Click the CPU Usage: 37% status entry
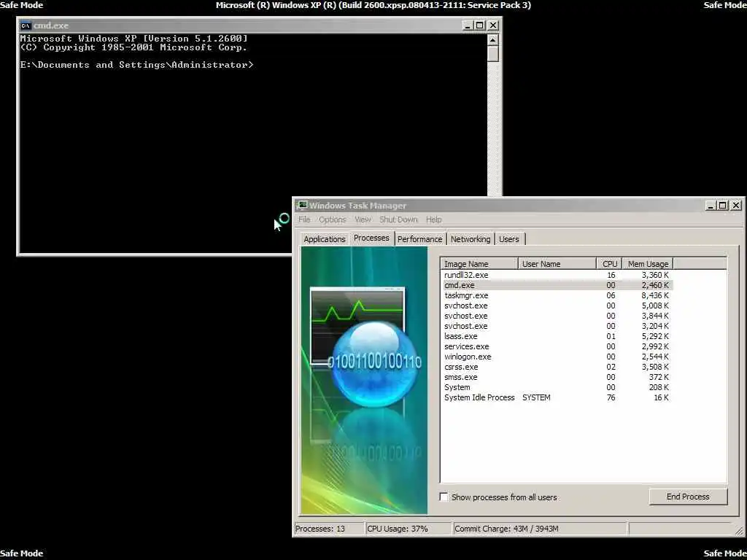 [x=409, y=529]
